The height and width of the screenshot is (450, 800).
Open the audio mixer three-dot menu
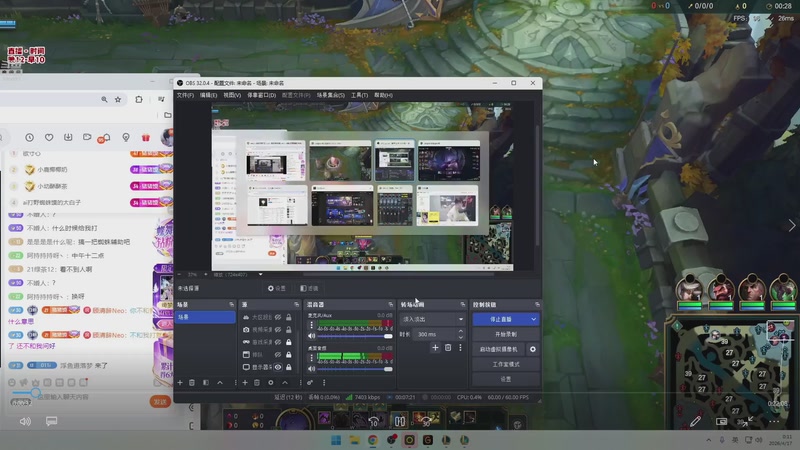(324, 382)
